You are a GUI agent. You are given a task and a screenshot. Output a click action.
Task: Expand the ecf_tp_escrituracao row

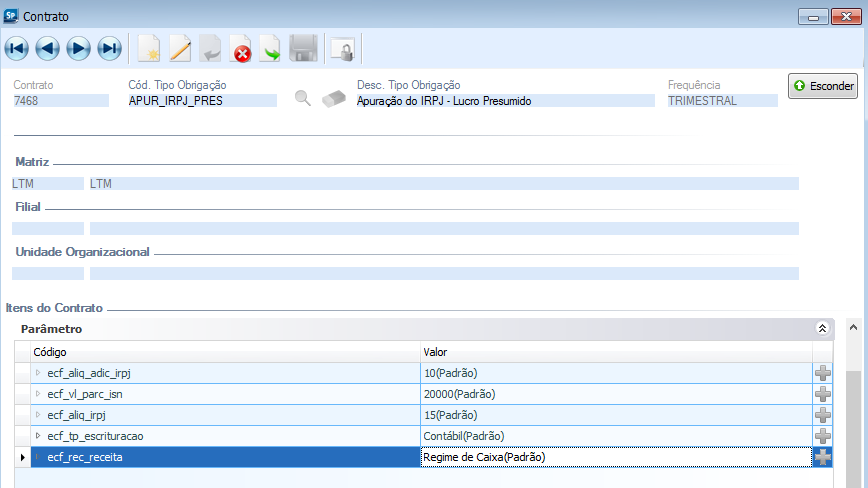(38, 436)
